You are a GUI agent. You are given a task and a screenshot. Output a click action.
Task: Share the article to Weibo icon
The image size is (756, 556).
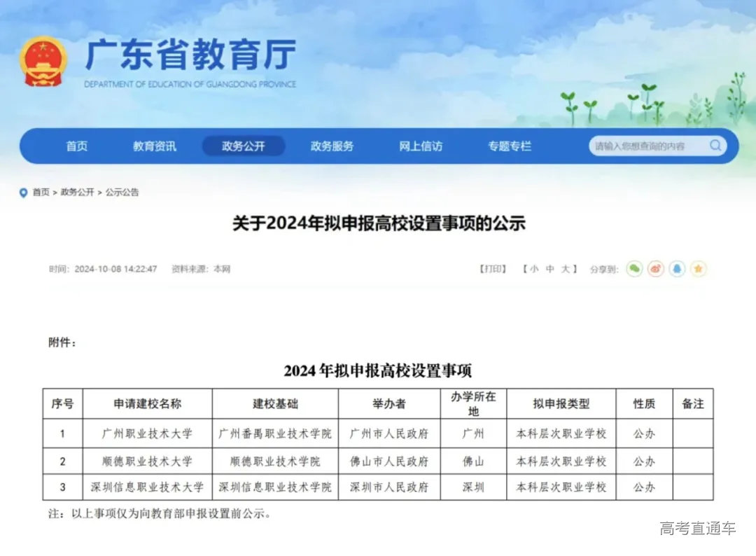pyautogui.click(x=657, y=269)
